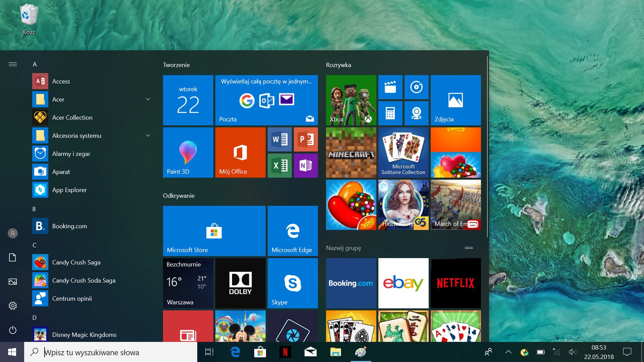Open Calculator small tile
The height and width of the screenshot is (362, 644).
click(390, 113)
